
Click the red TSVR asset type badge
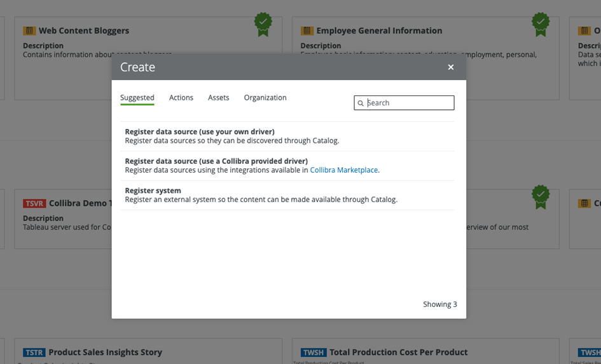click(34, 203)
